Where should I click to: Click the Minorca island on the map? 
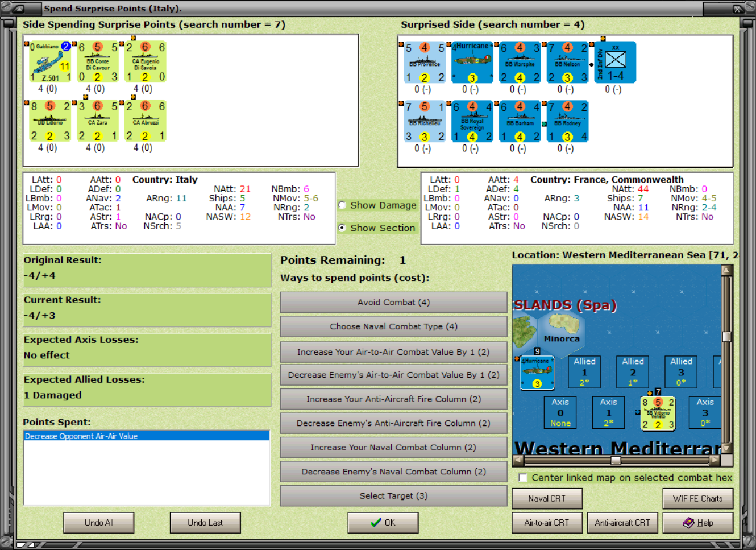(563, 325)
